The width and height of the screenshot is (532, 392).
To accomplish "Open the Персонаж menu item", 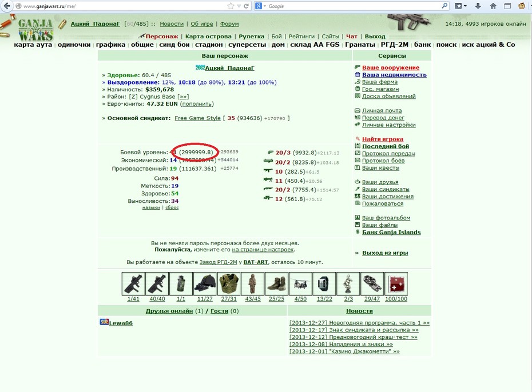I will click(161, 36).
